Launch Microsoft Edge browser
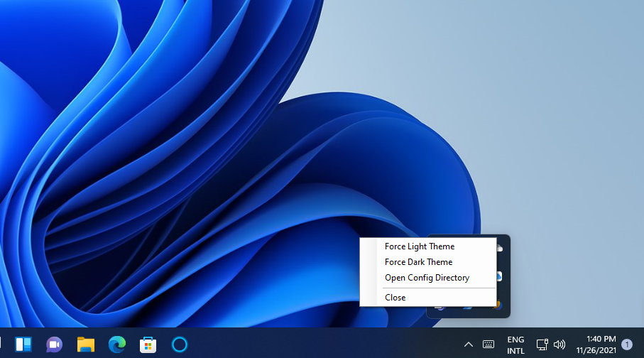 pos(116,345)
